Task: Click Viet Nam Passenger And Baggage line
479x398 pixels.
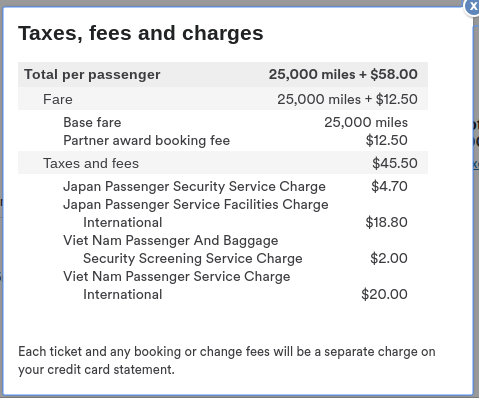Action: (x=171, y=240)
